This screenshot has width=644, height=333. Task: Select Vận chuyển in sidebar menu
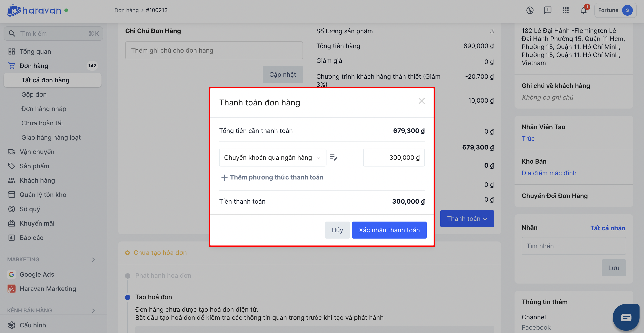37,152
